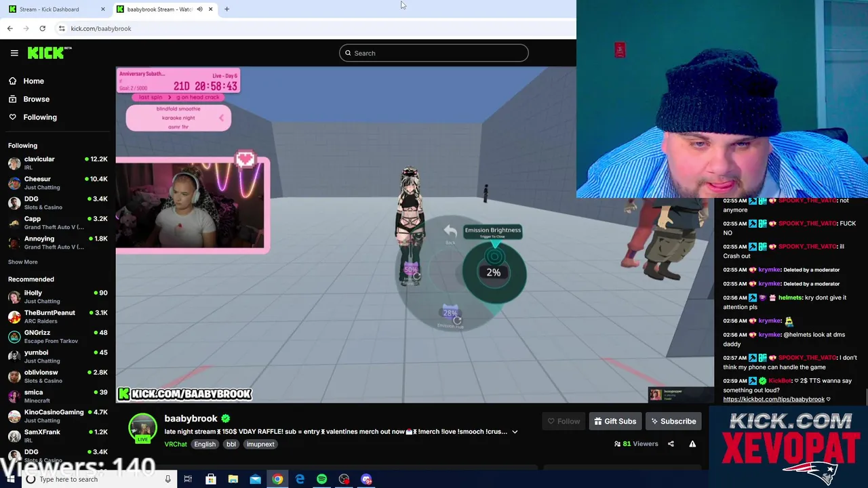
Task: Click GNGrizz avatar icon
Action: 14,336
